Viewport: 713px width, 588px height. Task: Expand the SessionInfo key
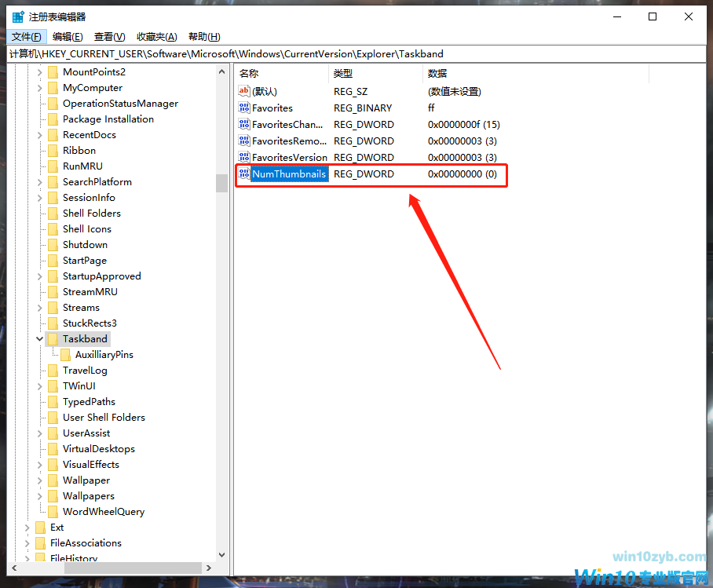click(x=39, y=198)
